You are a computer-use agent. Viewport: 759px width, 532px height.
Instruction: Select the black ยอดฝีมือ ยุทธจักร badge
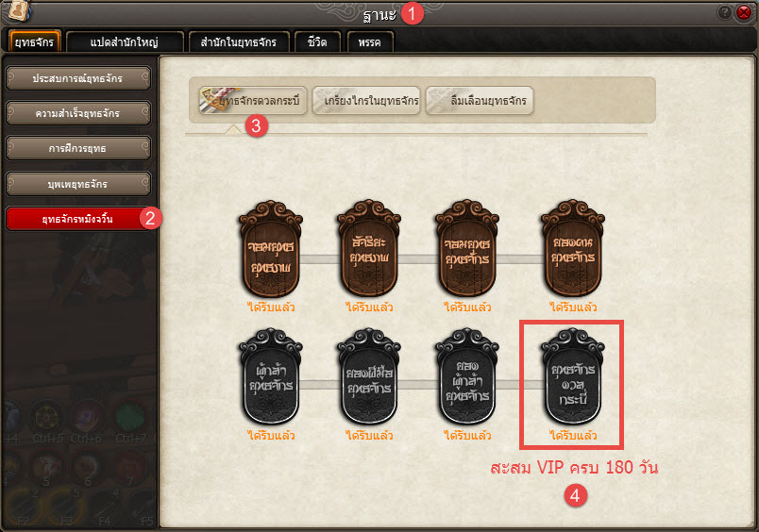[x=369, y=377]
